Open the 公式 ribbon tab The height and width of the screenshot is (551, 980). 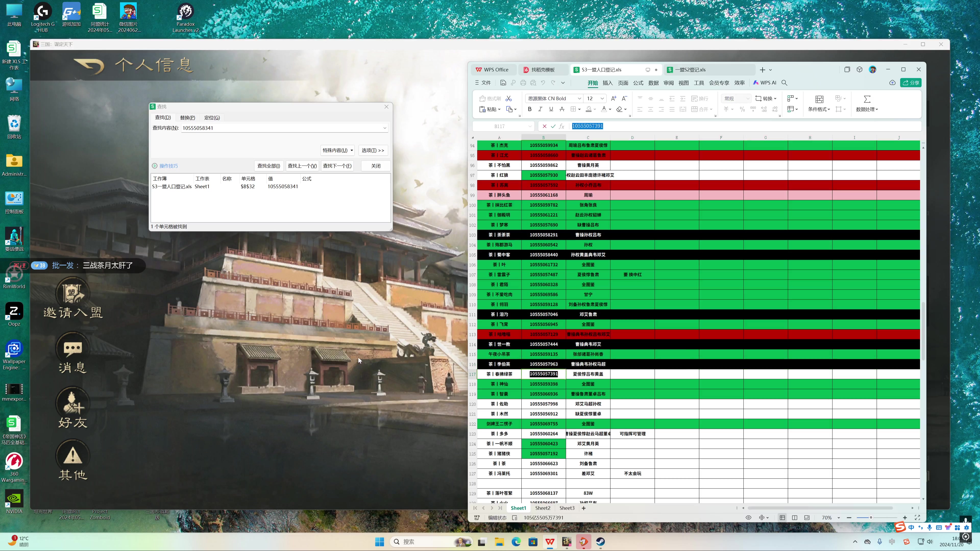click(638, 82)
